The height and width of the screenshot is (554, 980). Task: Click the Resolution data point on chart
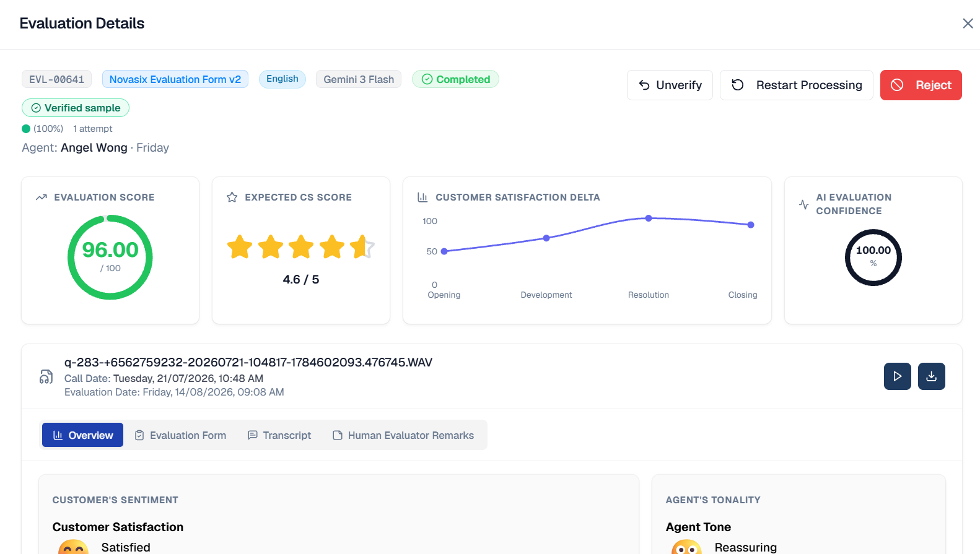(649, 219)
